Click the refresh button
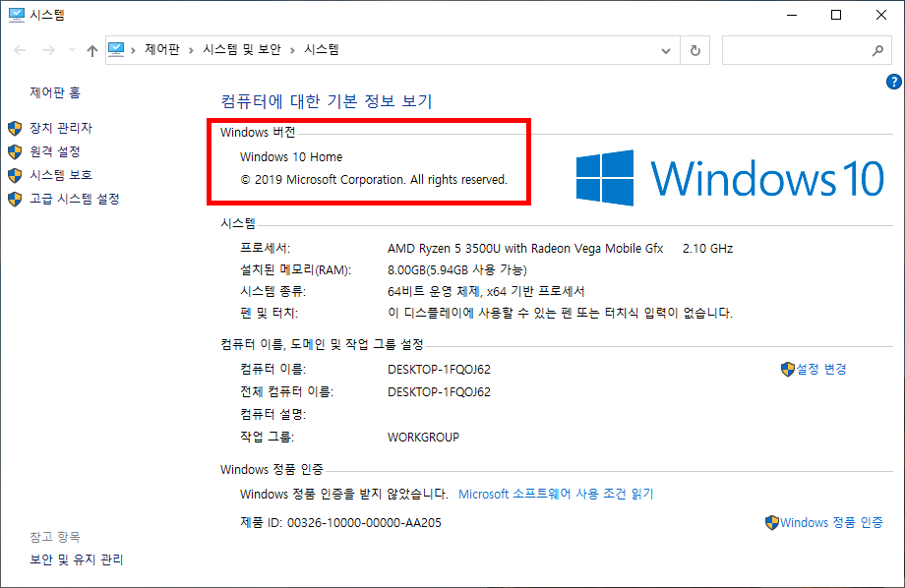The height and width of the screenshot is (588, 905). click(x=695, y=51)
